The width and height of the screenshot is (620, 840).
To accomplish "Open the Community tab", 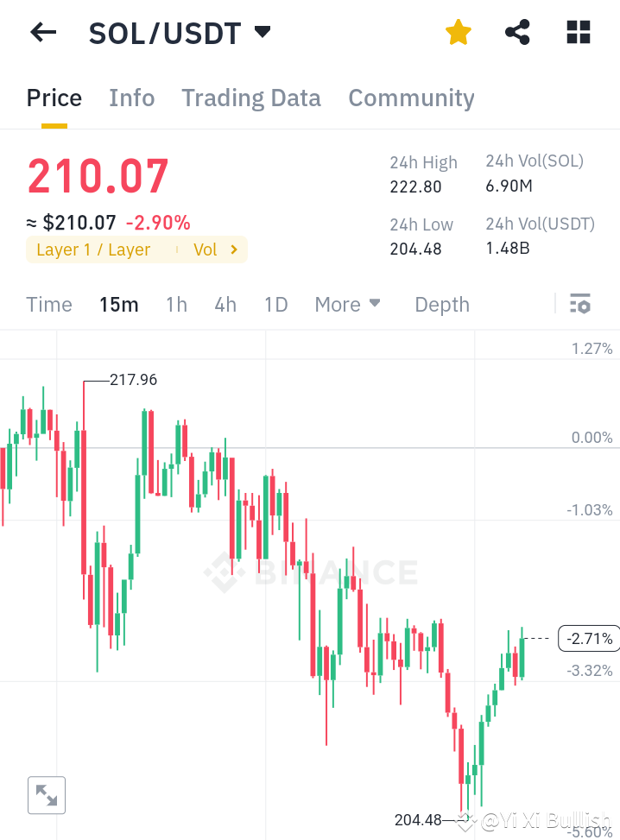I will pos(411,98).
